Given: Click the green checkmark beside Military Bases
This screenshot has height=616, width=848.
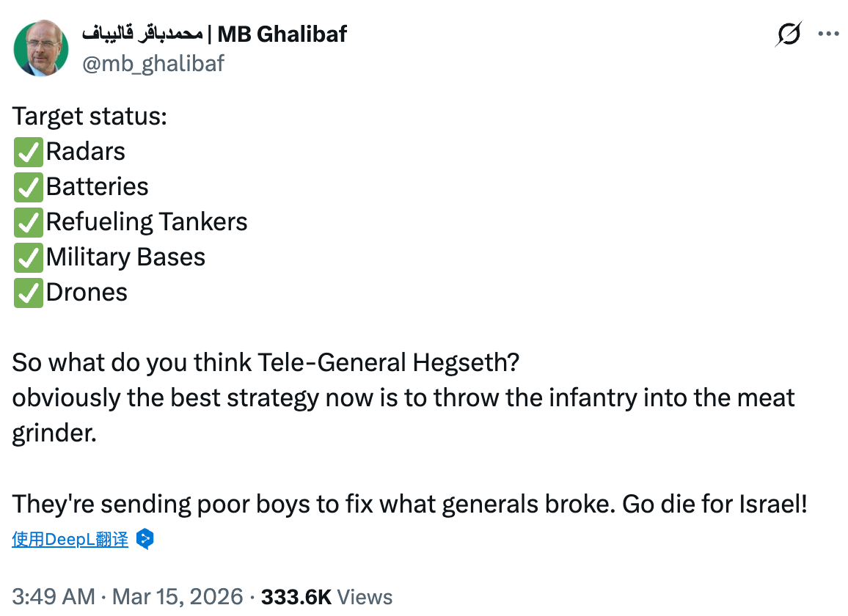Looking at the screenshot, I should [28, 257].
